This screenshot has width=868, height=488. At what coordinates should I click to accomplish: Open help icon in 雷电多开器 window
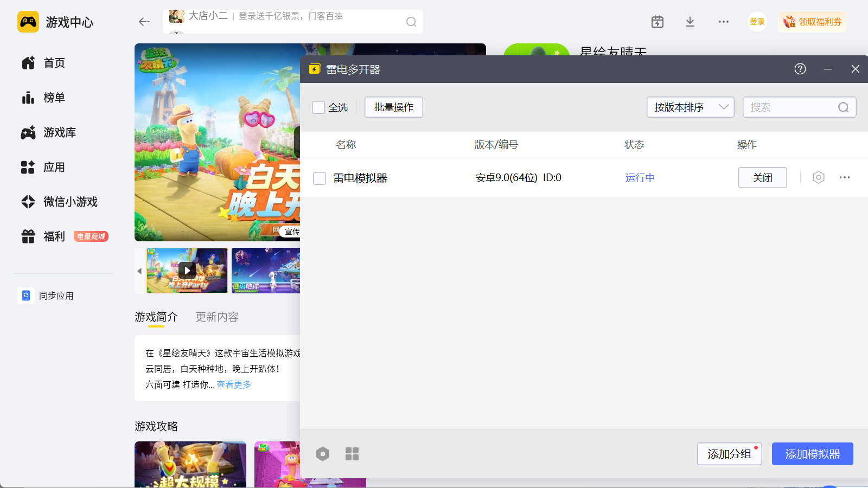800,69
